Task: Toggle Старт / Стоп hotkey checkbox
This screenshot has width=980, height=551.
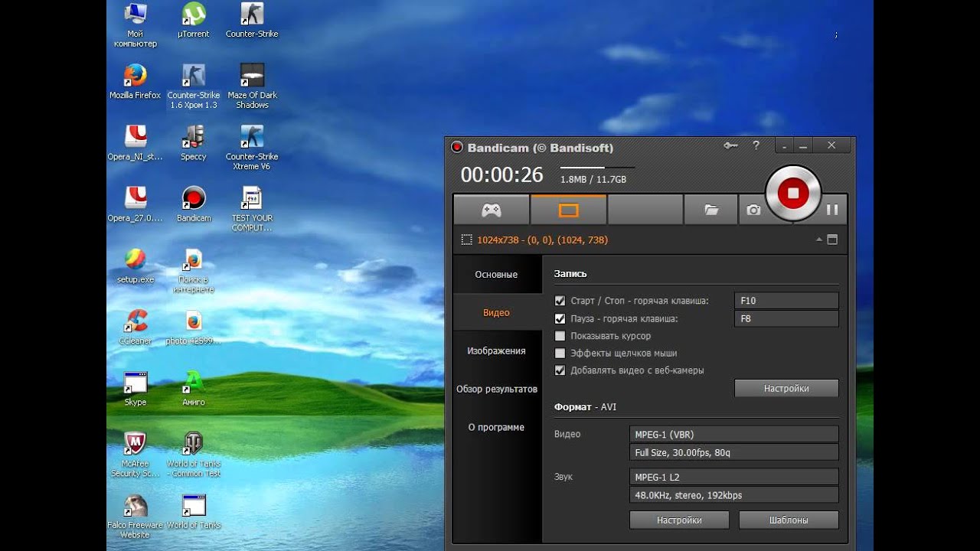Action: 560,301
